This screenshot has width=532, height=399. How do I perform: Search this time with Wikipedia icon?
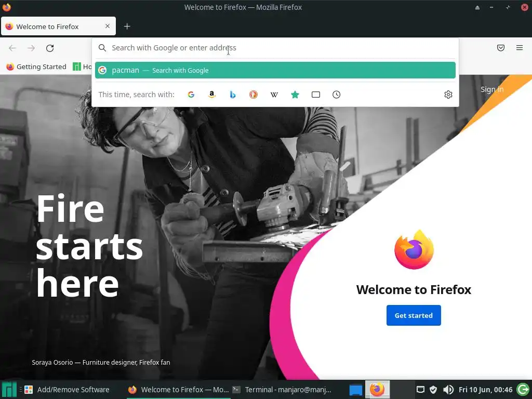pos(274,95)
